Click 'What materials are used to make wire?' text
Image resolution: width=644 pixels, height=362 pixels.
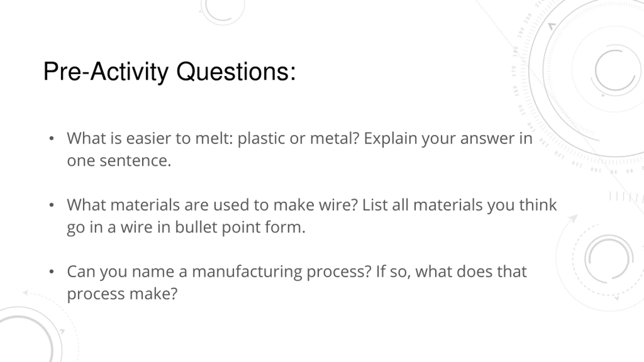click(212, 205)
